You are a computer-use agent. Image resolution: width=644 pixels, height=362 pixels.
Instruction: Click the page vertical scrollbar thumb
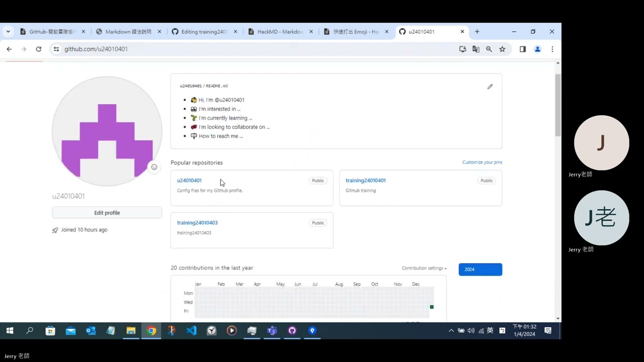pyautogui.click(x=557, y=105)
